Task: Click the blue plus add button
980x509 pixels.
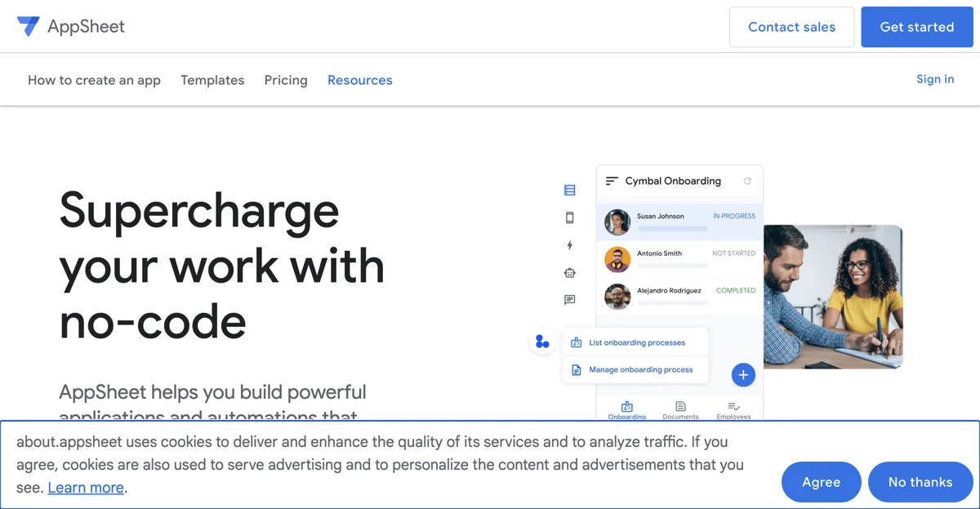Action: [743, 375]
